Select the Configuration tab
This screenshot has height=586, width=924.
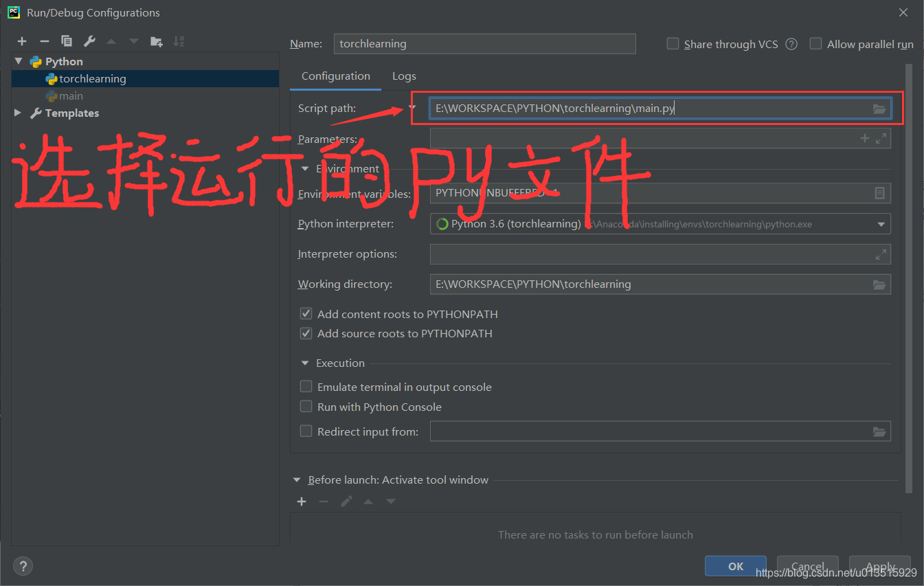(335, 76)
